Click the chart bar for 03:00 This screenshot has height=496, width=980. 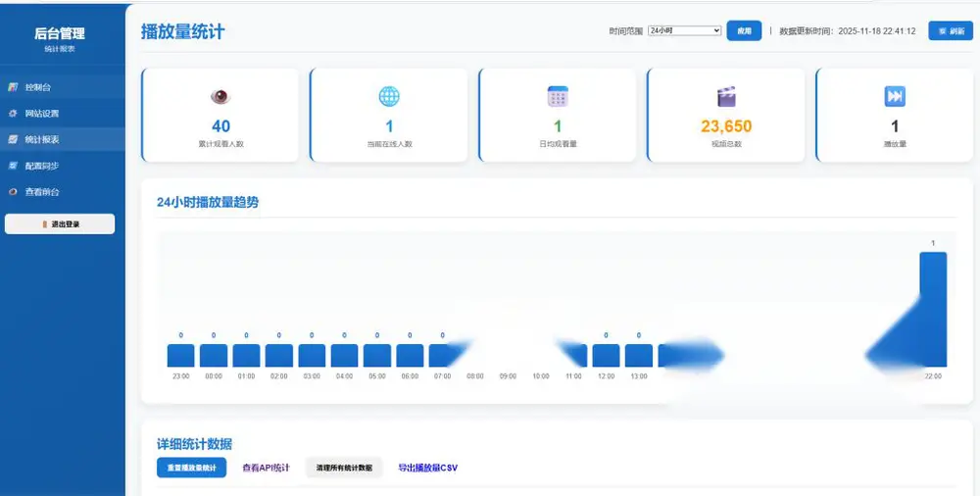312,355
